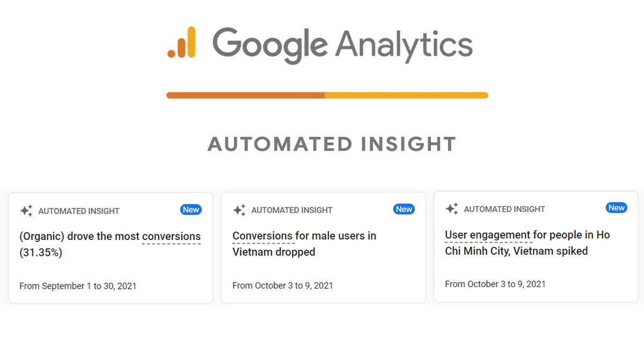Viewport: 644px width, 337px height.
Task: Open the underlined Conversions term for male users
Action: (x=263, y=236)
